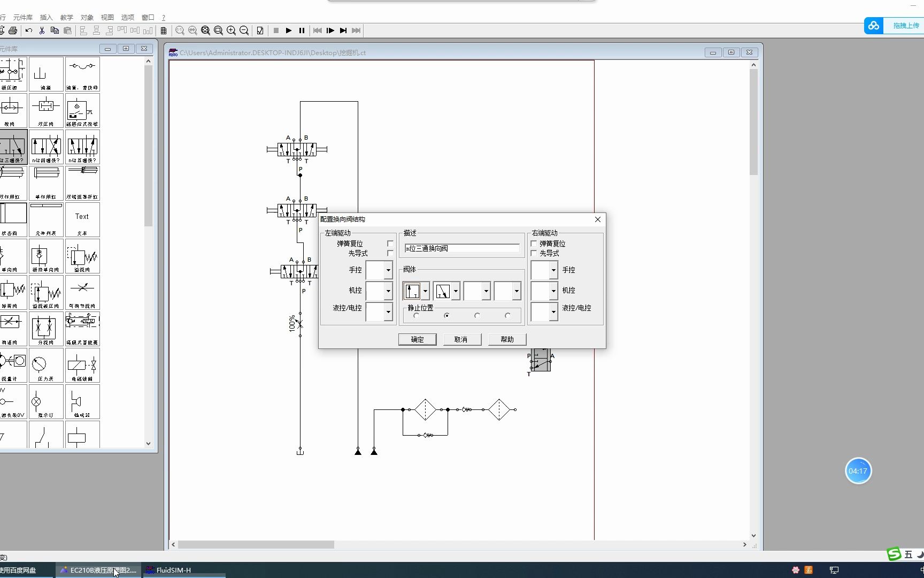Click the cut scissors toolbar icon
The height and width of the screenshot is (578, 924).
42,31
